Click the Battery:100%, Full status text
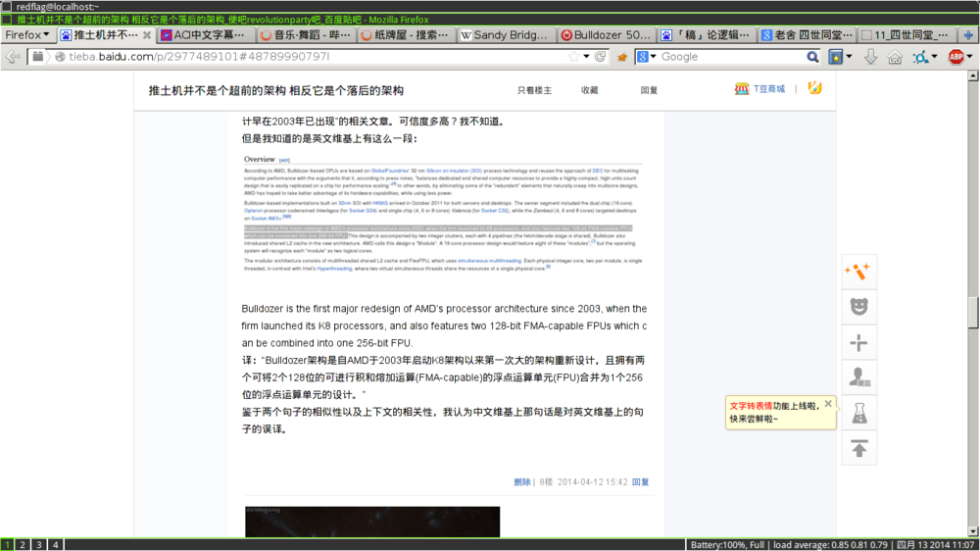The image size is (980, 551). [x=727, y=545]
